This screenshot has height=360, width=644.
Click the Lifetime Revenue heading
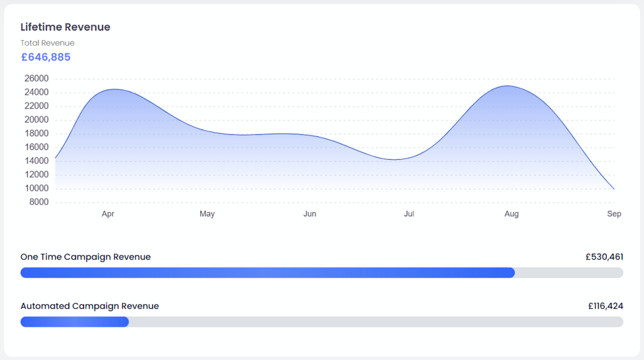coord(65,27)
